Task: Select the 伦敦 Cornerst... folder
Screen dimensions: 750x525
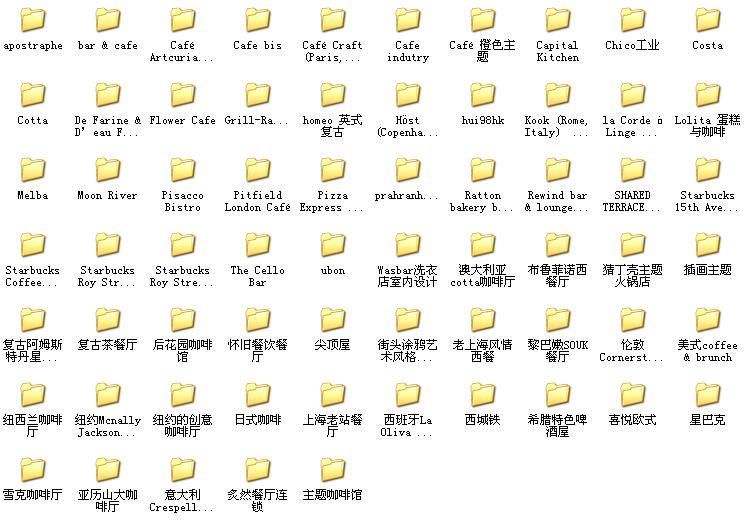Action: point(633,319)
